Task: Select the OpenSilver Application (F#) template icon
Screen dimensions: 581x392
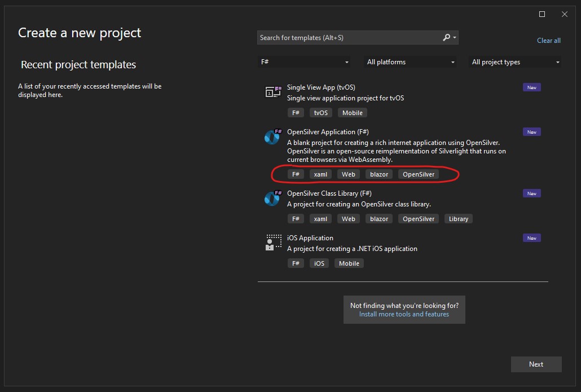Action: [x=272, y=136]
